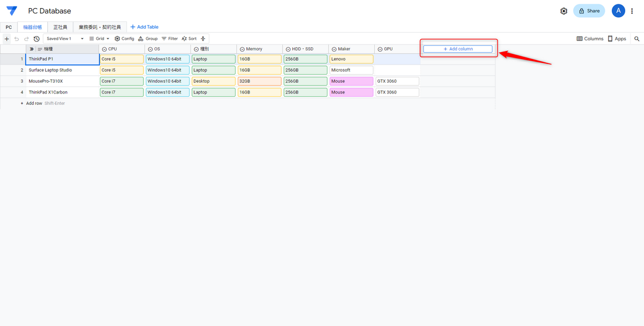
Task: Click the search magnifier icon
Action: coord(637,39)
